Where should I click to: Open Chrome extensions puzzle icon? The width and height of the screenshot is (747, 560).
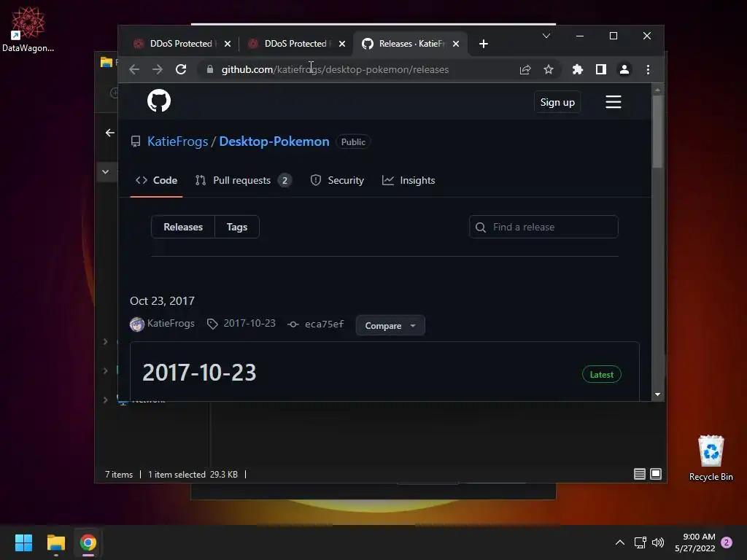click(578, 69)
